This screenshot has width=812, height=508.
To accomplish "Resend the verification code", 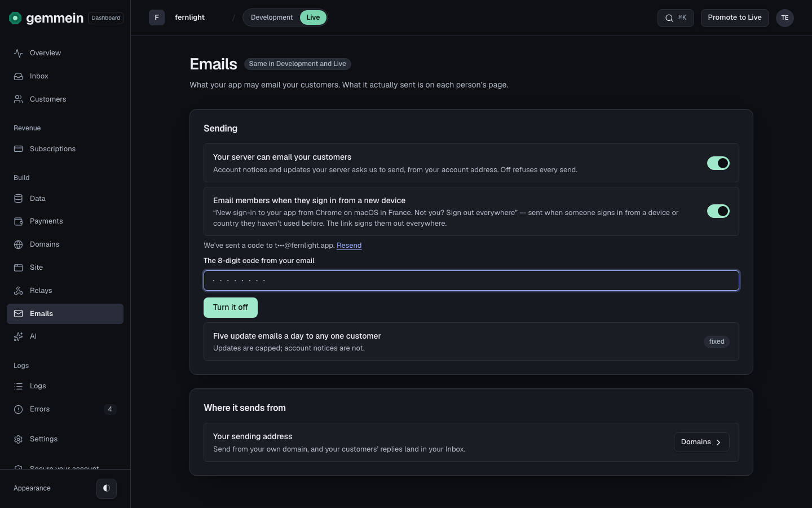I will (x=349, y=246).
